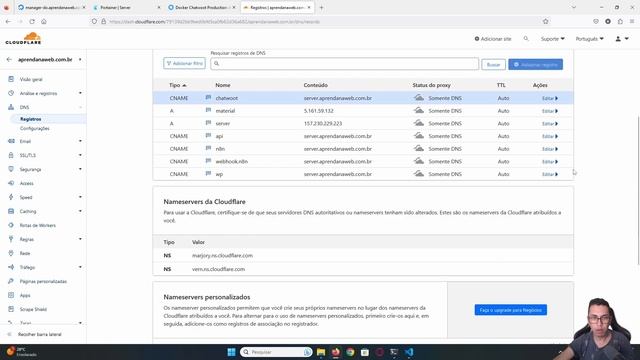This screenshot has width=640, height=360.
Task: Click webhook.n8n row proxy cloud icon
Action: pyautogui.click(x=419, y=161)
